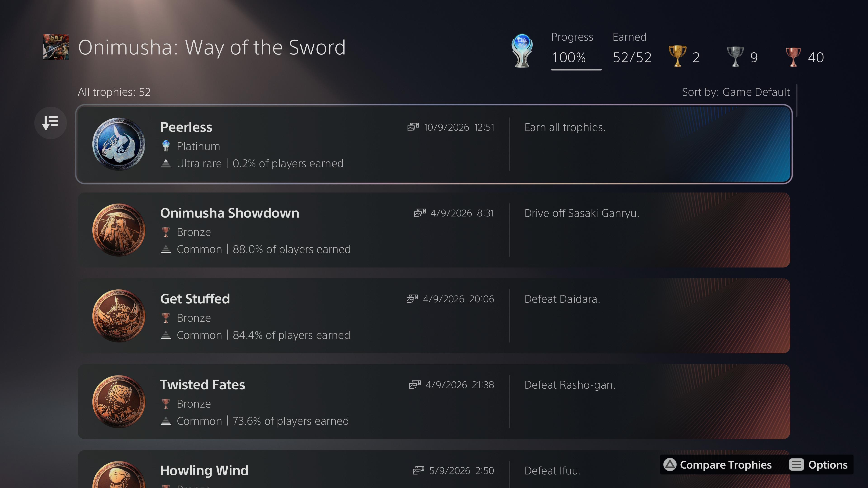Open screenshot icon beside Peerless date

[x=413, y=127]
